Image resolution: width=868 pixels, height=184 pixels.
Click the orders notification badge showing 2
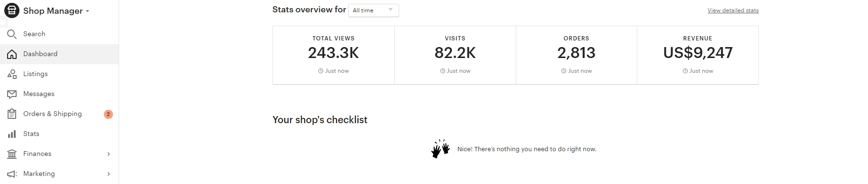click(108, 114)
